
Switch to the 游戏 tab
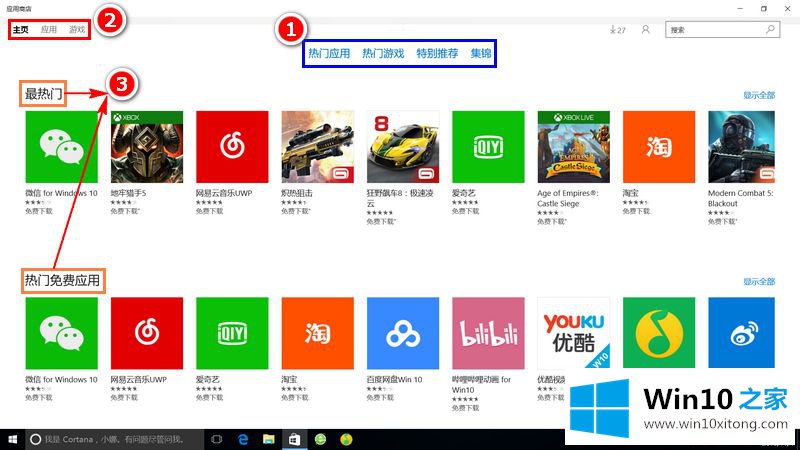(x=77, y=30)
